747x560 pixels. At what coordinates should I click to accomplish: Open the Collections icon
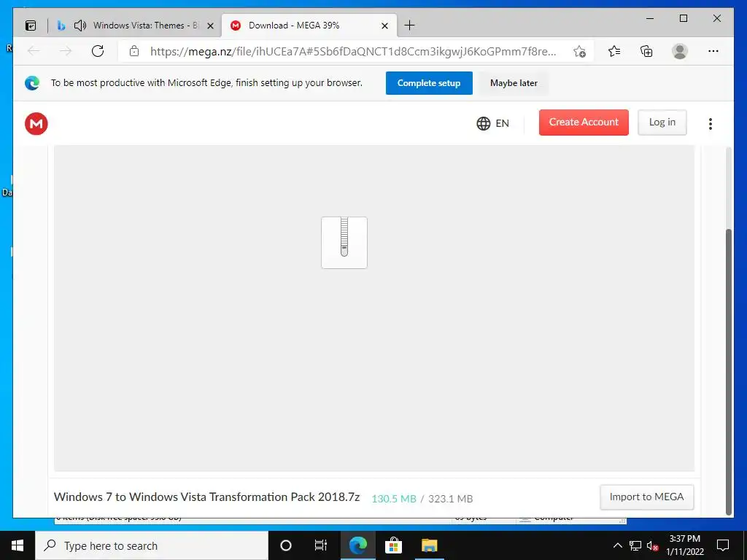coord(646,51)
